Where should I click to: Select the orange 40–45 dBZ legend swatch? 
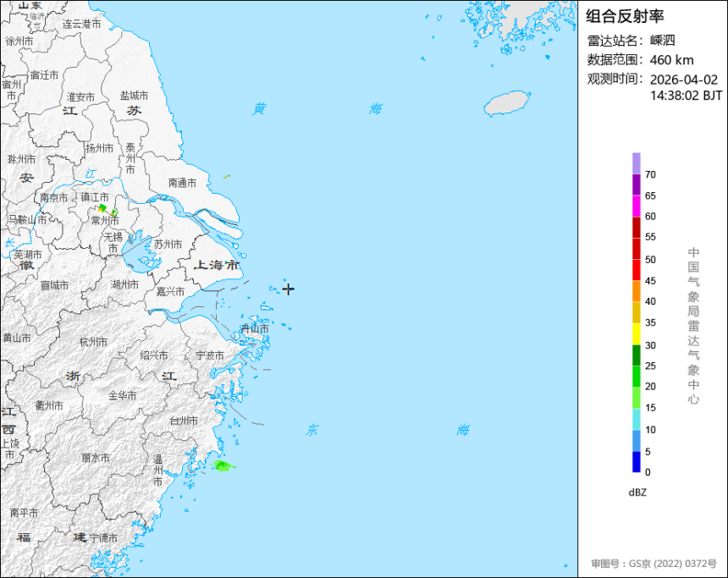pos(636,292)
